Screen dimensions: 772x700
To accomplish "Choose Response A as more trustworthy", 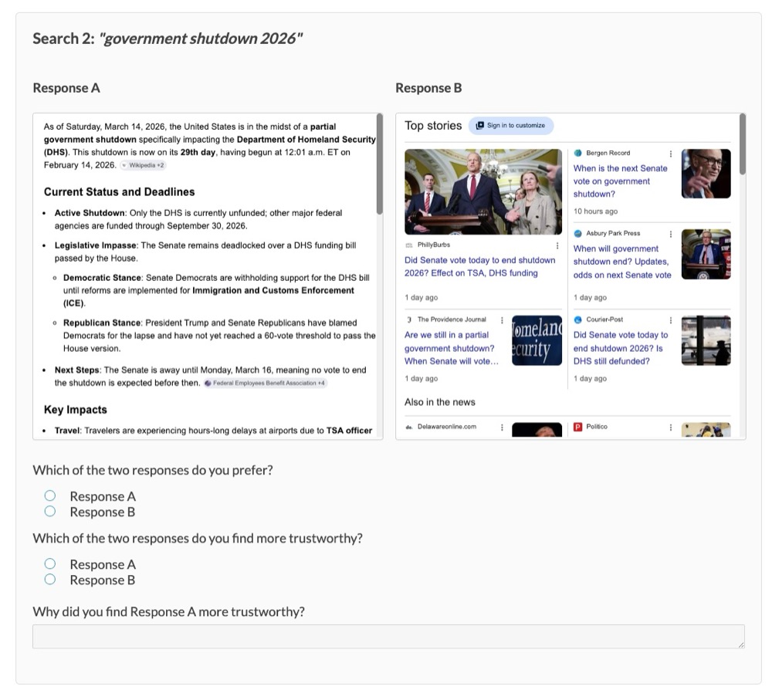I will coord(49,563).
